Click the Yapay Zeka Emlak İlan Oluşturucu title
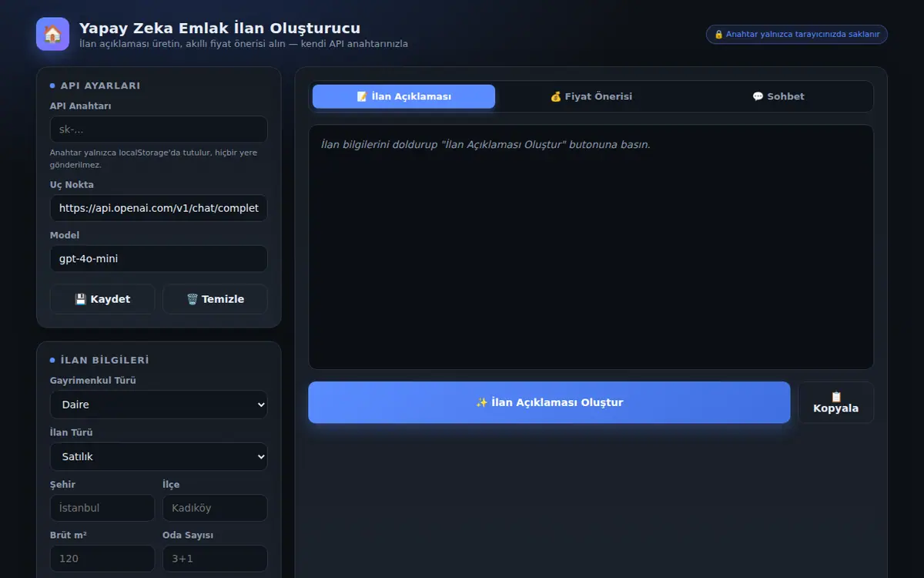The width and height of the screenshot is (924, 578). (219, 29)
